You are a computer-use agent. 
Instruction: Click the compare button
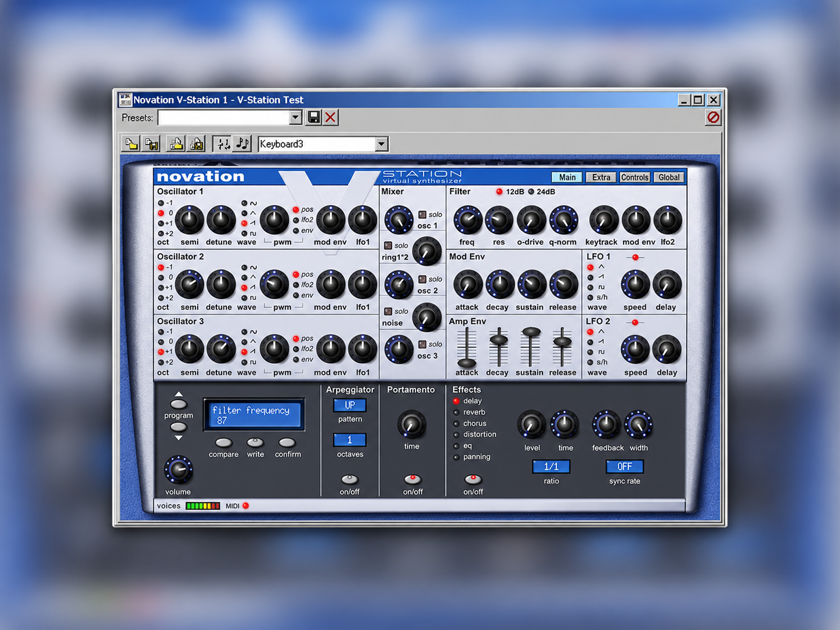point(223,443)
